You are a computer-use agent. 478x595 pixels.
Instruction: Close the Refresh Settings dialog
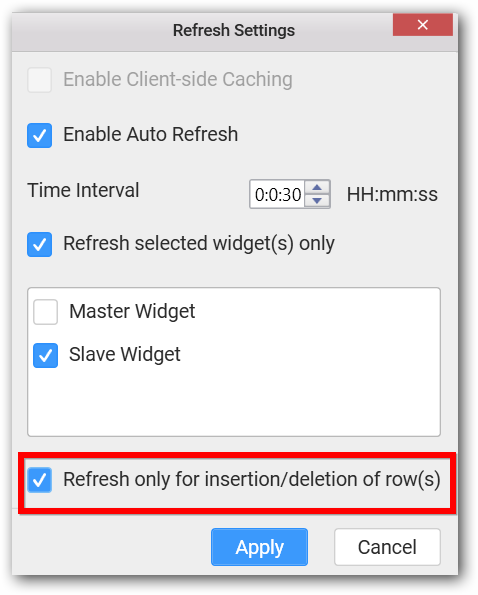[423, 25]
